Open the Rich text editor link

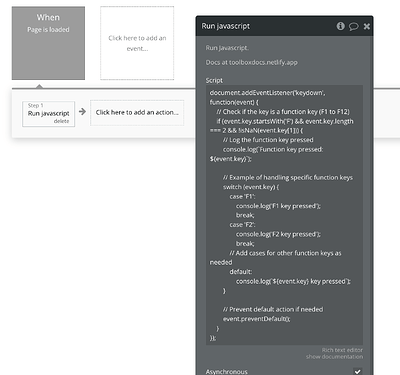[x=342, y=350]
